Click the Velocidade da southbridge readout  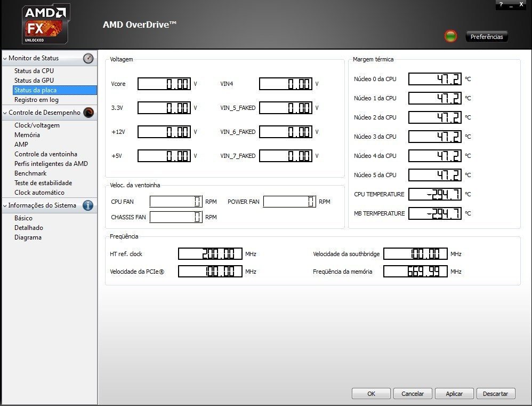(x=416, y=254)
